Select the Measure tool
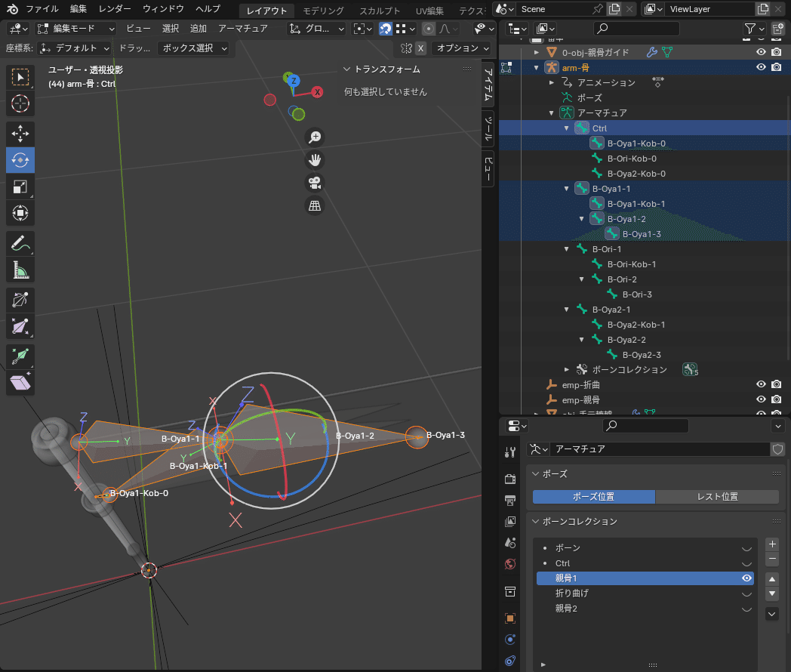791x672 pixels. pos(20,270)
